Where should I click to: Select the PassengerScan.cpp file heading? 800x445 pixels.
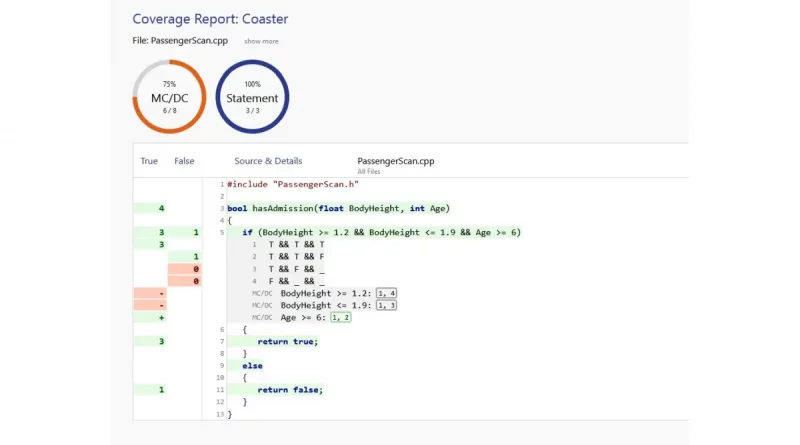pos(395,161)
